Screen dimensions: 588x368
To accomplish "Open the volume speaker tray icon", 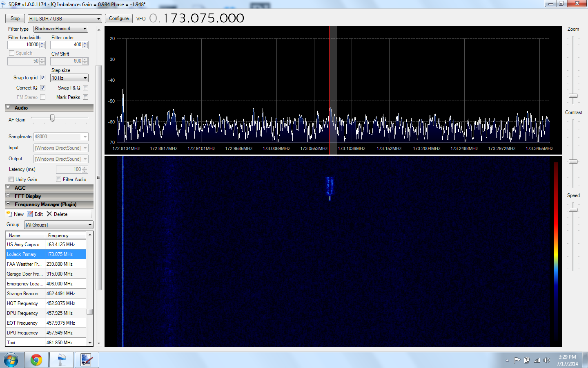I will pyautogui.click(x=547, y=360).
